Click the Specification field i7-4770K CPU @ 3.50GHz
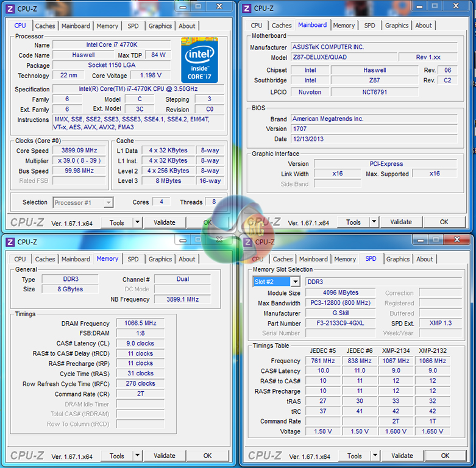The width and height of the screenshot is (476, 468). click(138, 89)
